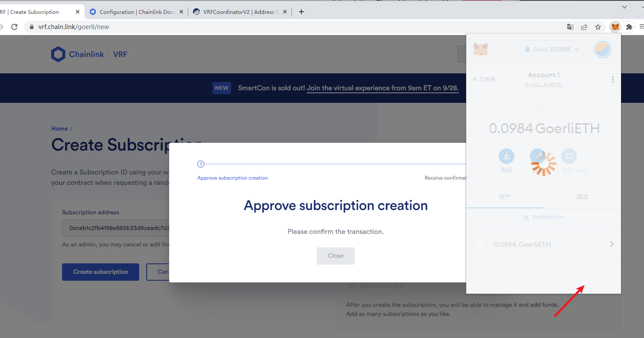Open the browser extensions puzzle icon
Screen dimensions: 644x338
(x=629, y=27)
